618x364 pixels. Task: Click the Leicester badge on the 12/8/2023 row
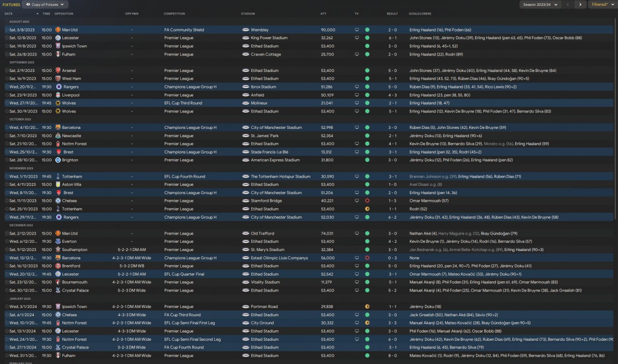coord(58,38)
